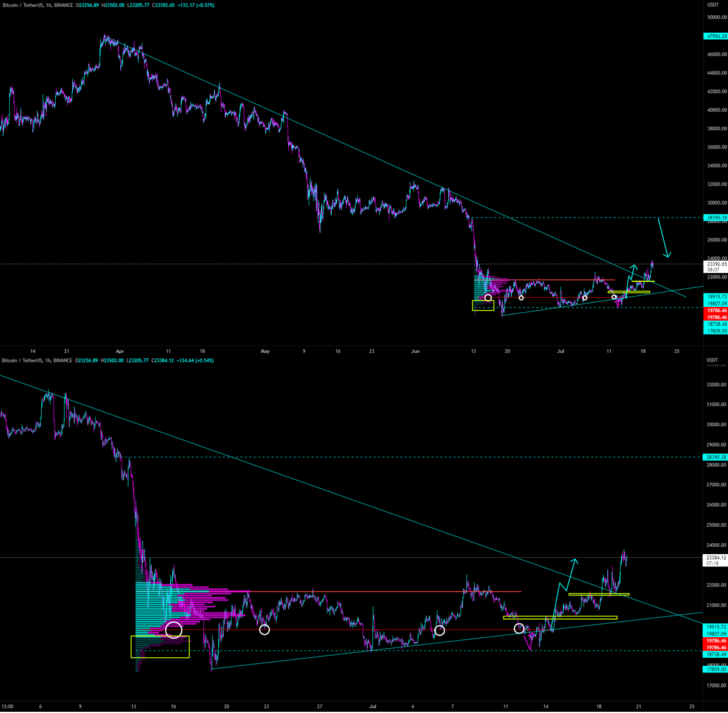Viewport: 728px width, 713px height.
Task: Select the yellow rectangle drawing in lower chart
Action: (x=160, y=646)
